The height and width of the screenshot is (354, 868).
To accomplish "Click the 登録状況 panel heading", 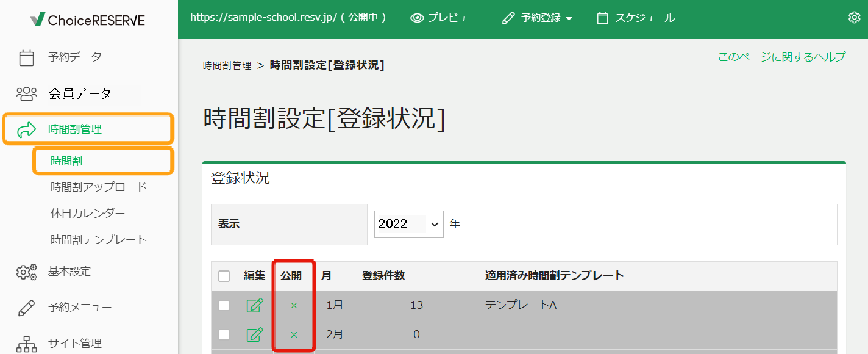I will (x=240, y=178).
